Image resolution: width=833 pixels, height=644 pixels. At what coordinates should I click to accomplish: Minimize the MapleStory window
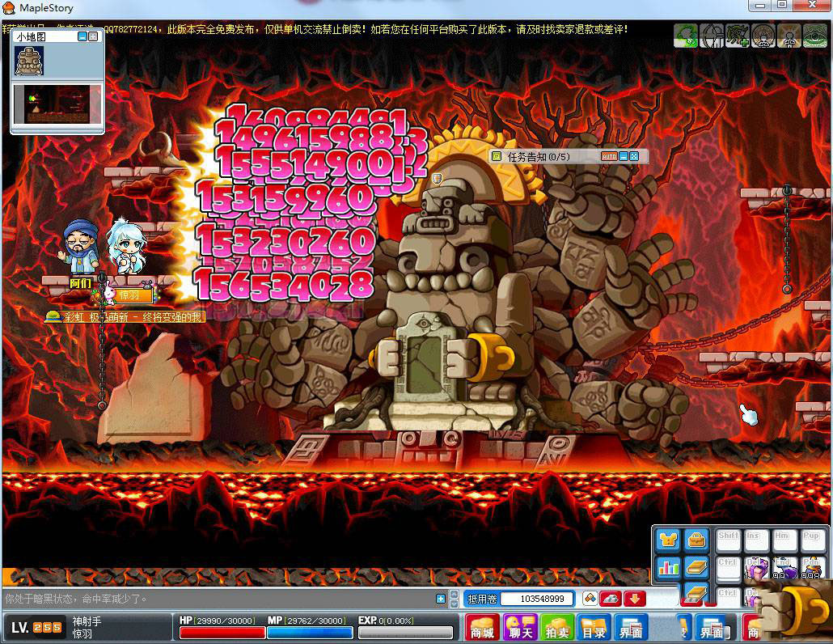click(x=760, y=6)
